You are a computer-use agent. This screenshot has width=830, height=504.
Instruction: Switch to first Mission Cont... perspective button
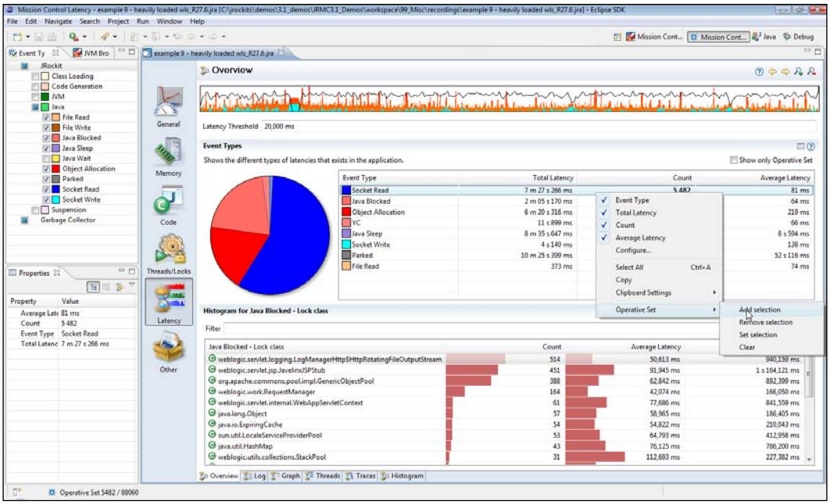[655, 37]
